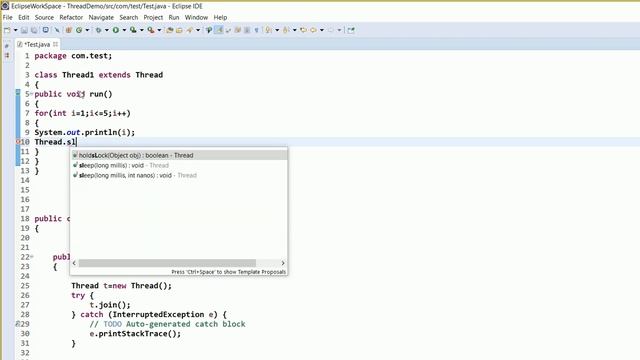
Task: Select the *Test.java editor tab
Action: tap(37, 44)
